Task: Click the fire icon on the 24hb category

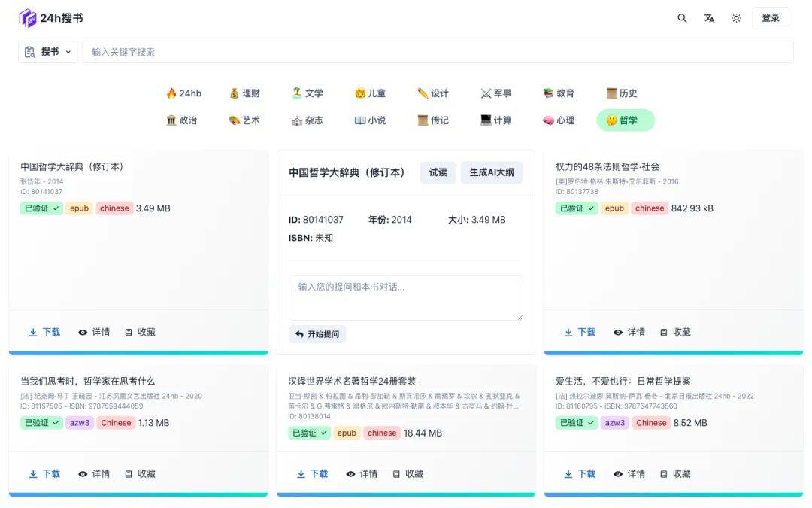Action: 171,93
